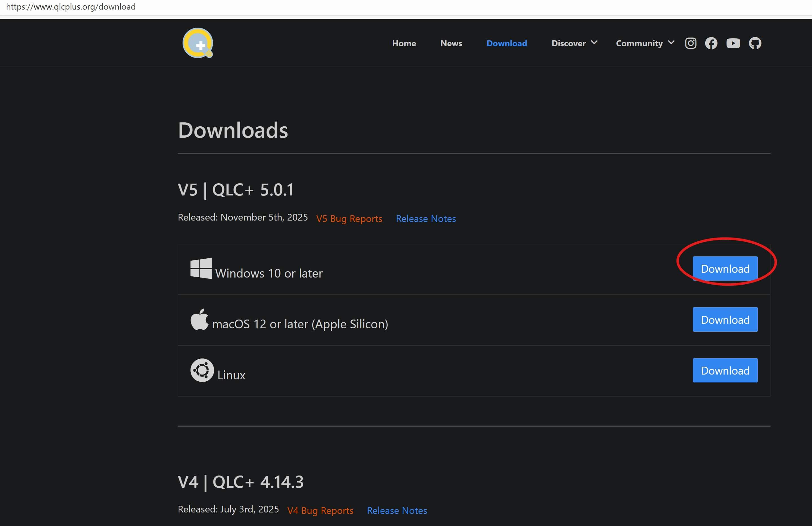Open V5 Release Notes link

tap(425, 219)
